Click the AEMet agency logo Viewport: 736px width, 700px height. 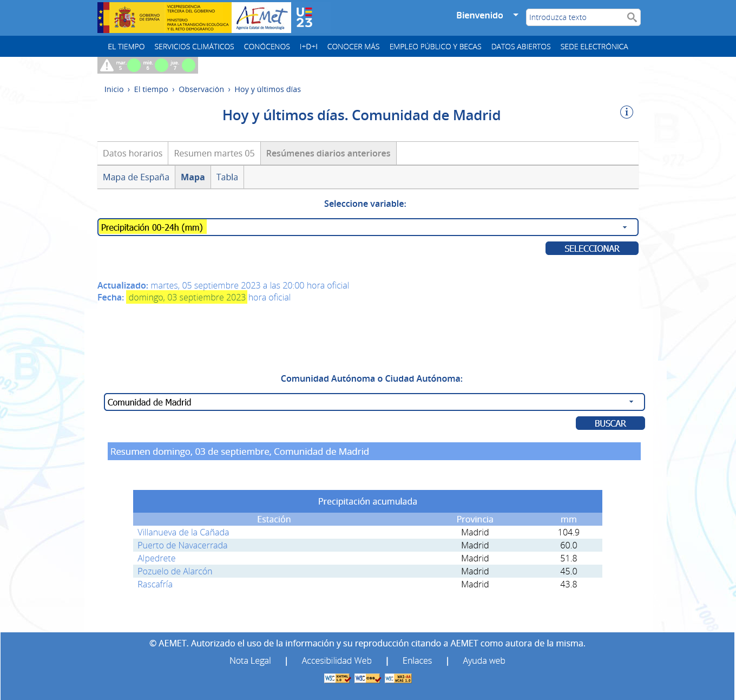[x=261, y=18]
